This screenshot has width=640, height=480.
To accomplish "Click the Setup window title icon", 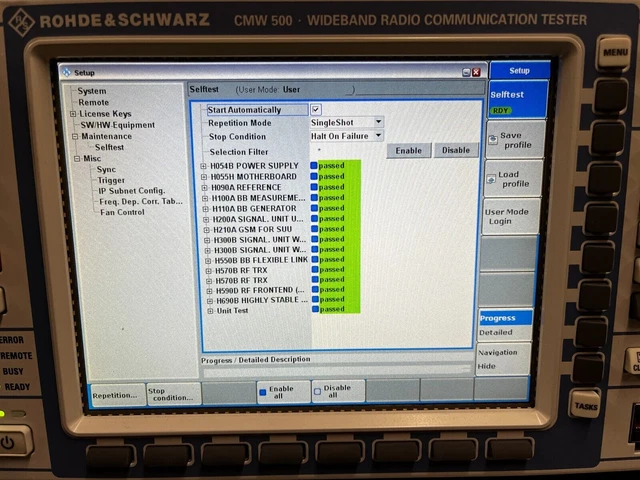I will (x=67, y=73).
